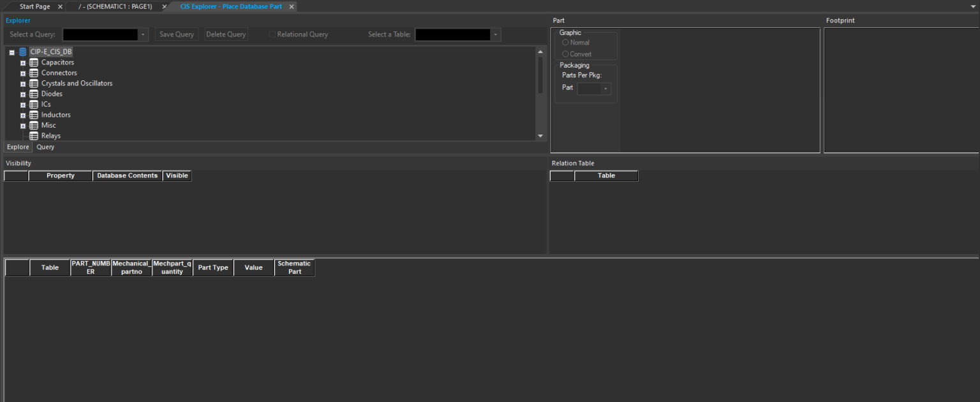Click the Save Query button
980x402 pixels.
click(x=176, y=34)
